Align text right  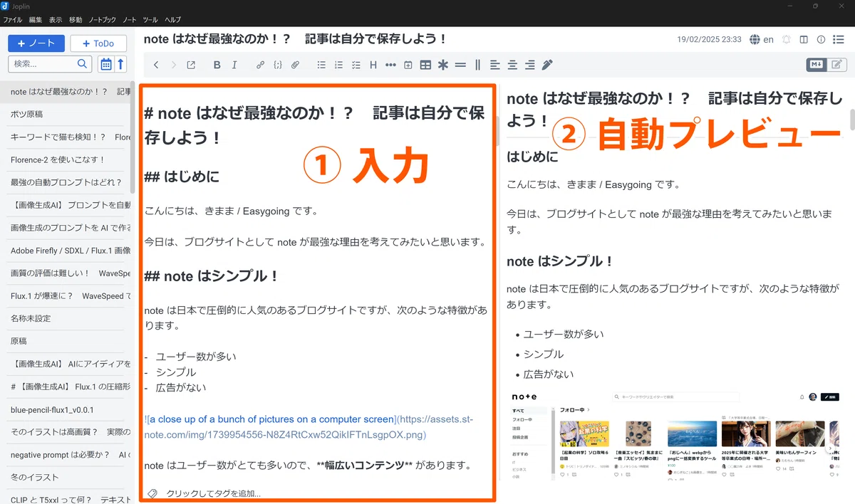click(530, 65)
